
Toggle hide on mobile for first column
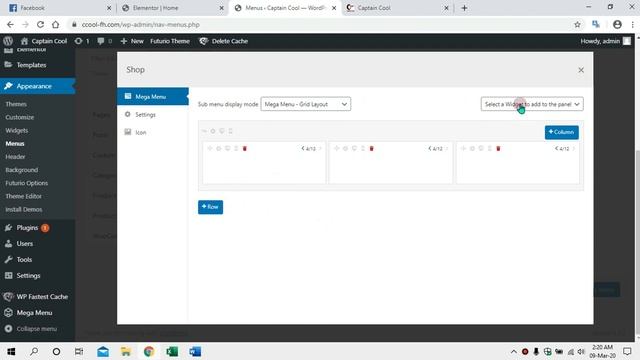(x=236, y=149)
